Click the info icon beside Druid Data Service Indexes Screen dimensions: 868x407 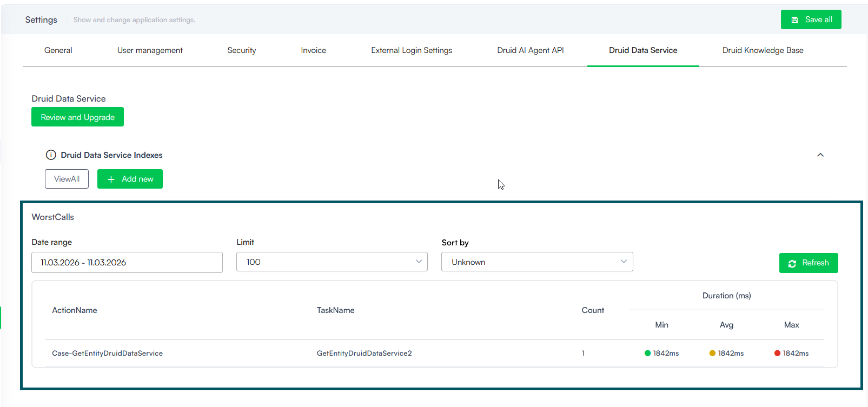pyautogui.click(x=51, y=155)
